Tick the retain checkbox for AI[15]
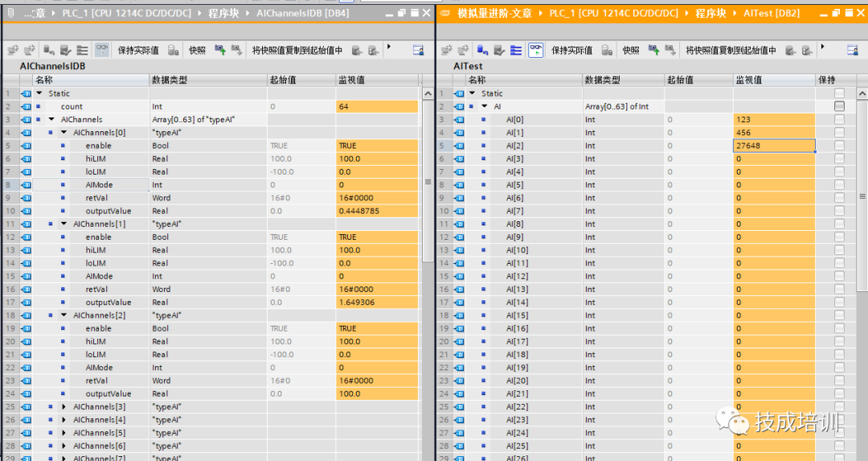Image resolution: width=868 pixels, height=461 pixels. tap(839, 315)
